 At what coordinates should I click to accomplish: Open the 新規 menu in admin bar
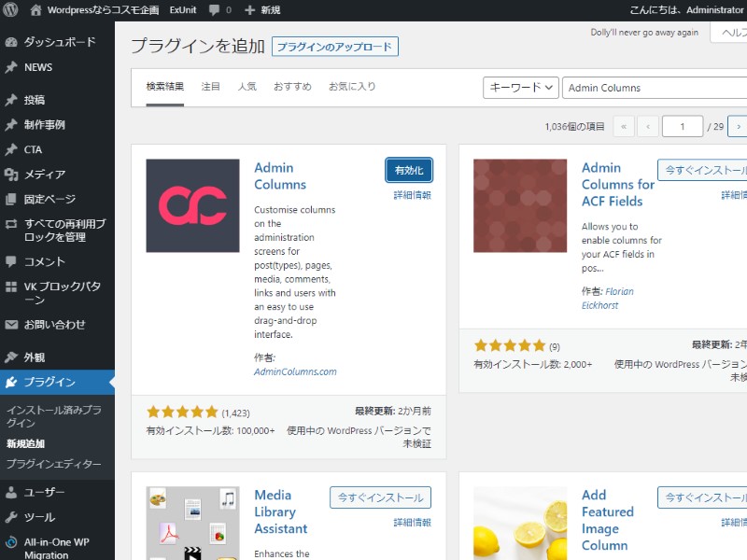tap(261, 9)
